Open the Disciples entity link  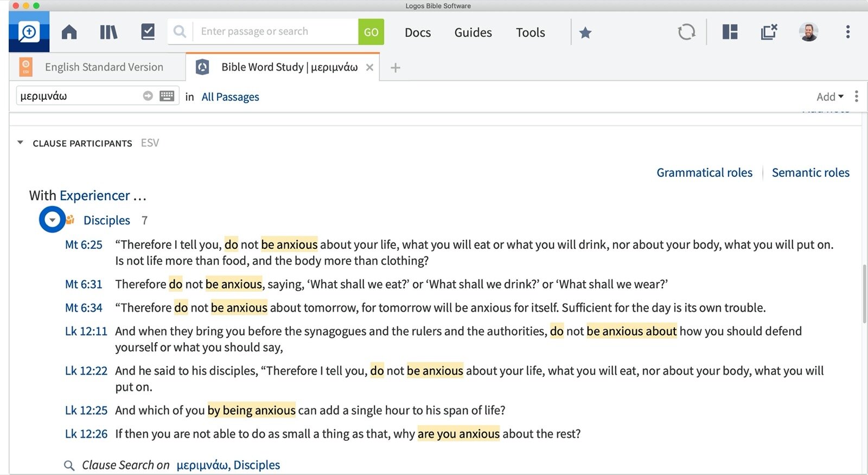106,220
